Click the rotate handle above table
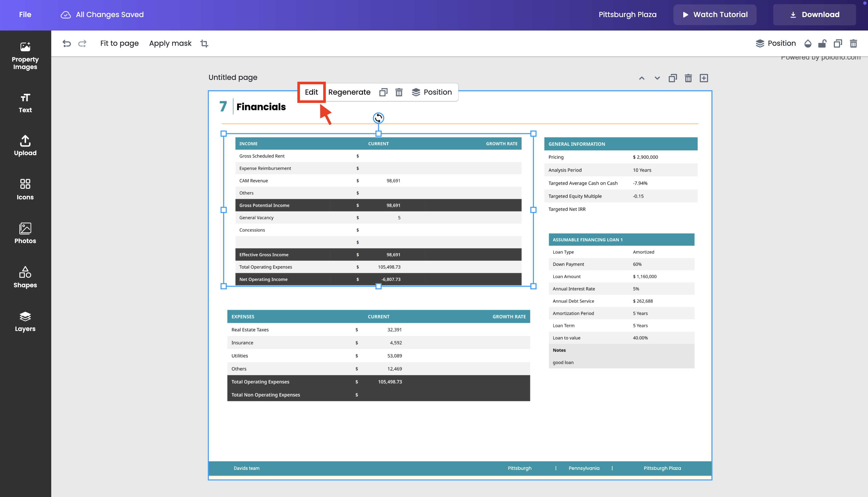This screenshot has width=868, height=497. tap(378, 118)
